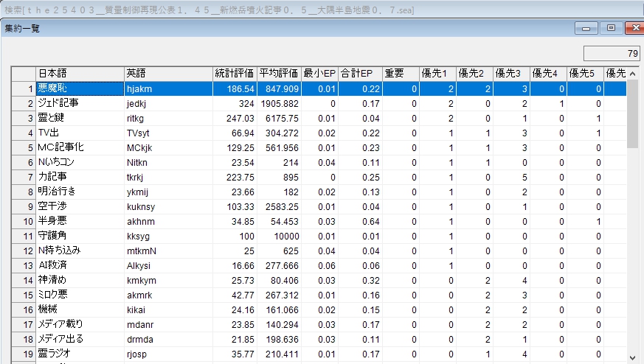Minimize the 集約一覧 window

[587, 28]
